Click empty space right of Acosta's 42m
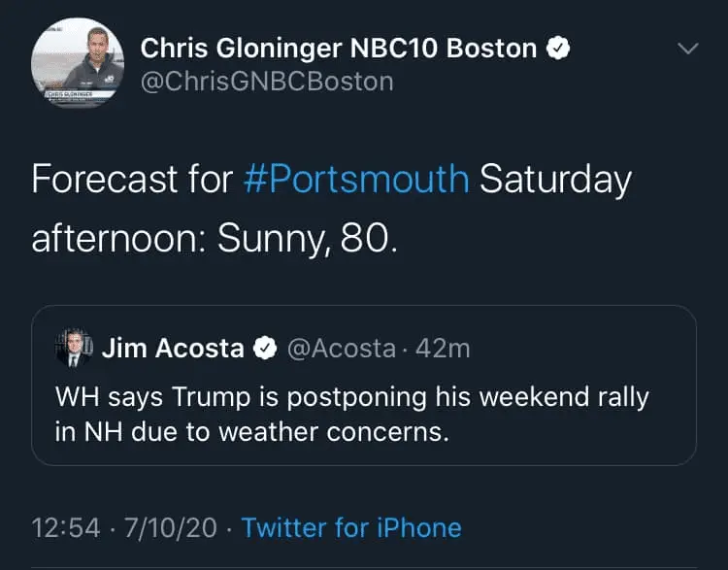This screenshot has height=570, width=728. pyautogui.click(x=582, y=349)
